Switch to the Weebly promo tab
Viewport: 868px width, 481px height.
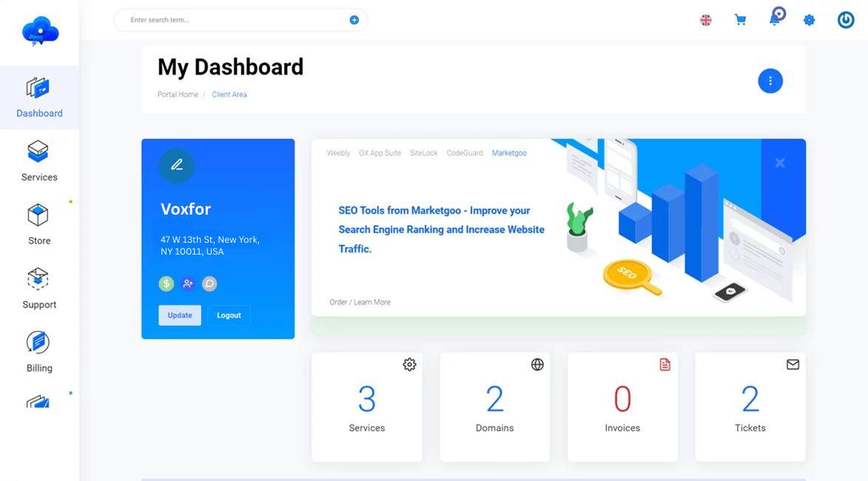pos(338,152)
